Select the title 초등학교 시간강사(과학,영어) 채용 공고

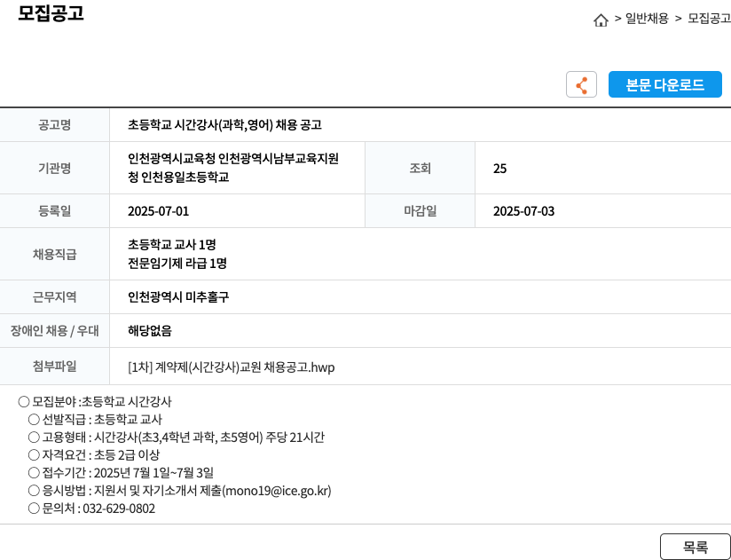click(x=224, y=125)
